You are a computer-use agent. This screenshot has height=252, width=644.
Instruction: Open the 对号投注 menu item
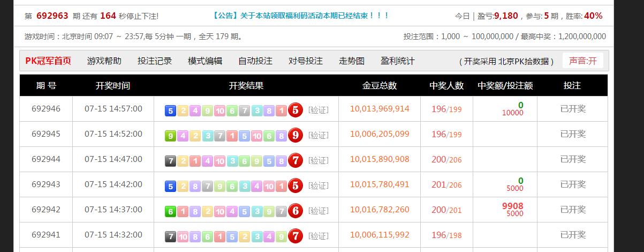coord(306,61)
